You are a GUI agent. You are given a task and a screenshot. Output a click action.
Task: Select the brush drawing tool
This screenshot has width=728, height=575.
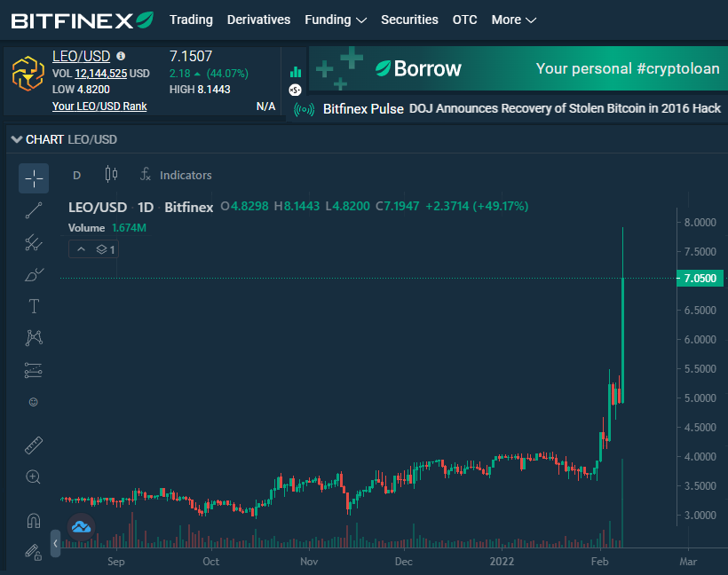click(34, 275)
